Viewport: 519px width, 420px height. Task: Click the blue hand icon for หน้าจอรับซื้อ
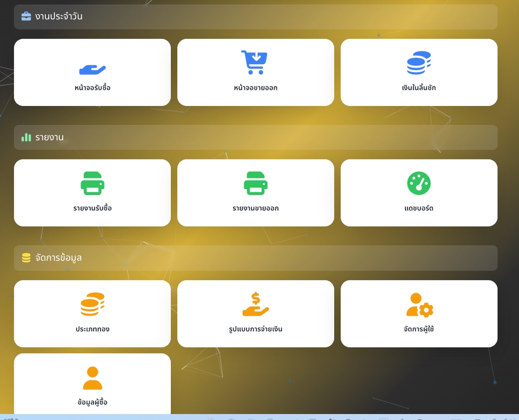(x=92, y=69)
